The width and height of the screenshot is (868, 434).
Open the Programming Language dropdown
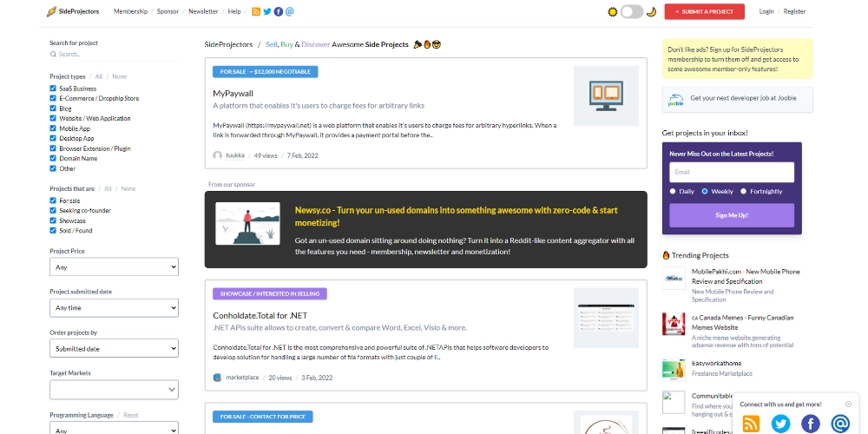click(x=114, y=428)
